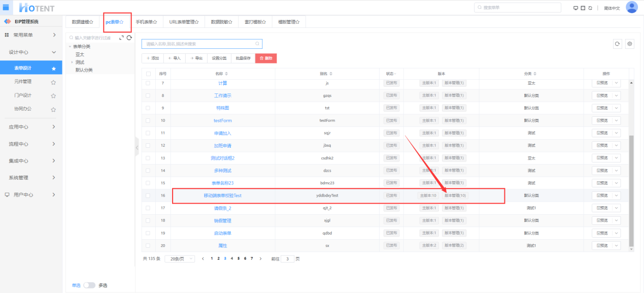
Task: Check the select-all checkbox in the table header
Action: (148, 74)
